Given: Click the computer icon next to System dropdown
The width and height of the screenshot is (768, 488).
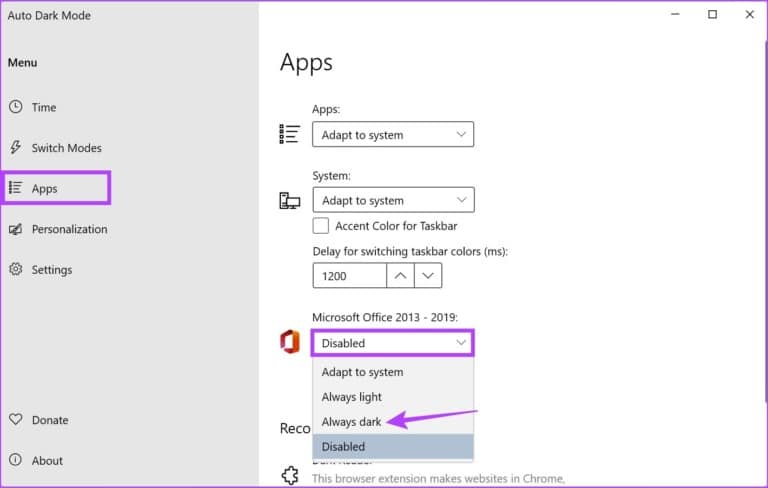Looking at the screenshot, I should [289, 200].
